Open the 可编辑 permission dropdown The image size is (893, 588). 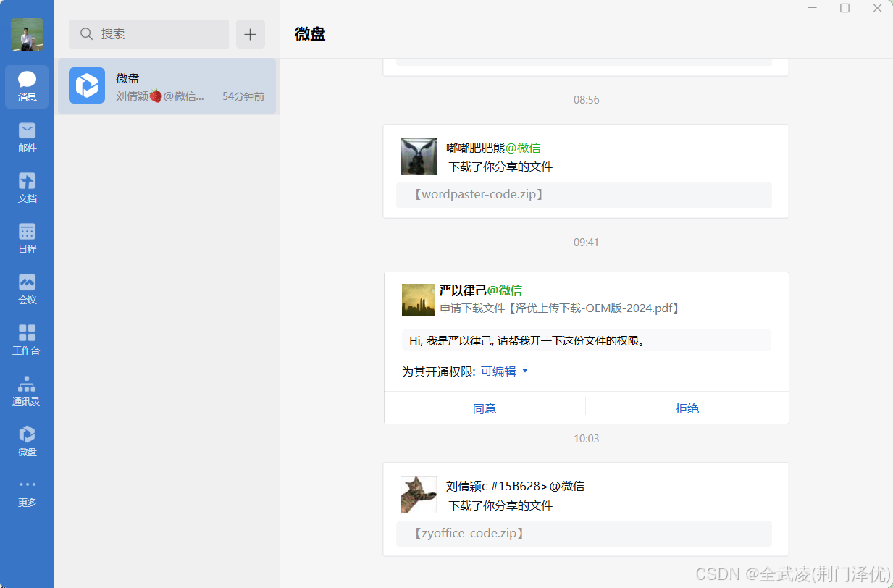505,371
